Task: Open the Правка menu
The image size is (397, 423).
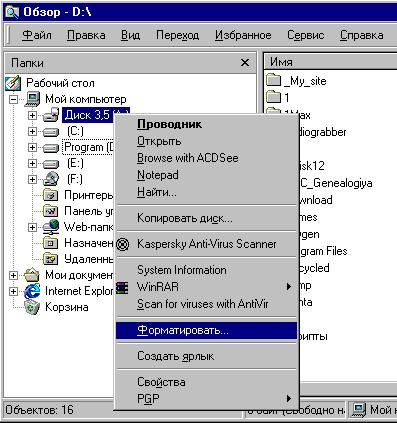Action: [x=86, y=35]
